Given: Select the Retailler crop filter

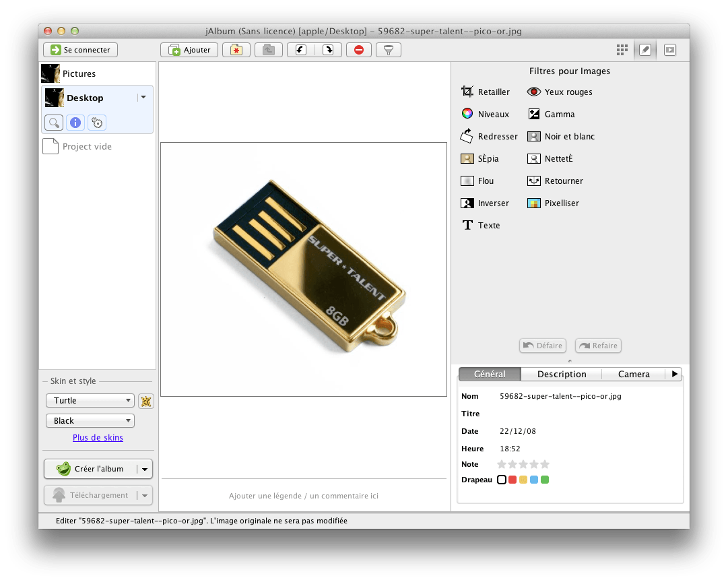Looking at the screenshot, I should (x=485, y=92).
